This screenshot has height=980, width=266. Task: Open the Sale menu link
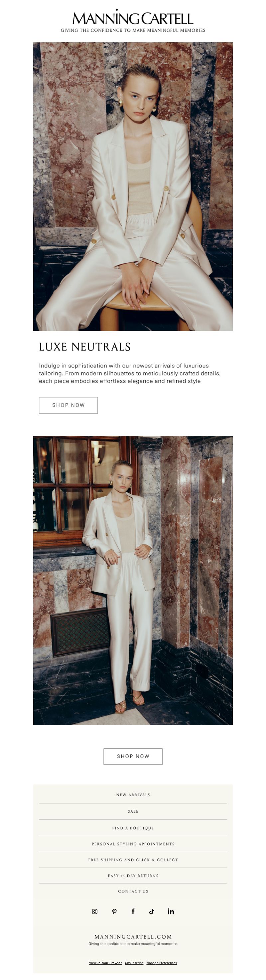(x=133, y=811)
